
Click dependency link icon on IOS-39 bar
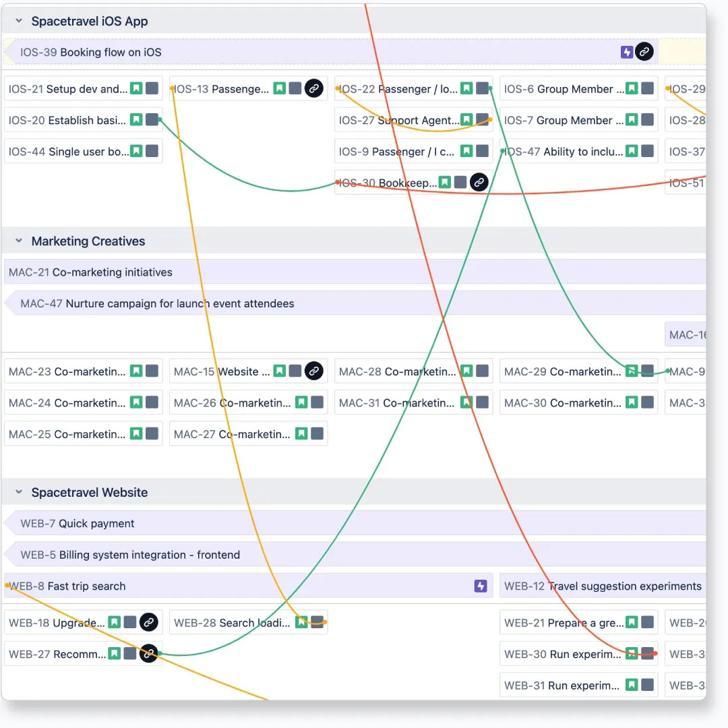pyautogui.click(x=644, y=52)
